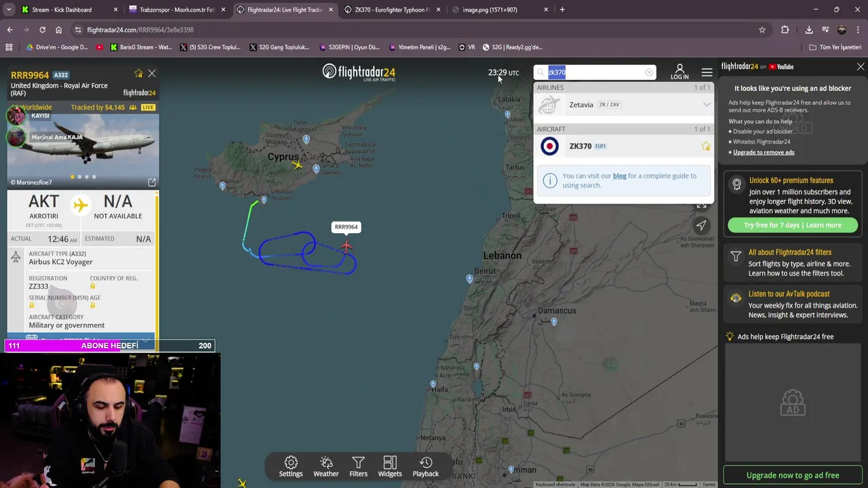Click the airport pin near Latakia
This screenshot has height=488, width=868.
point(507,115)
